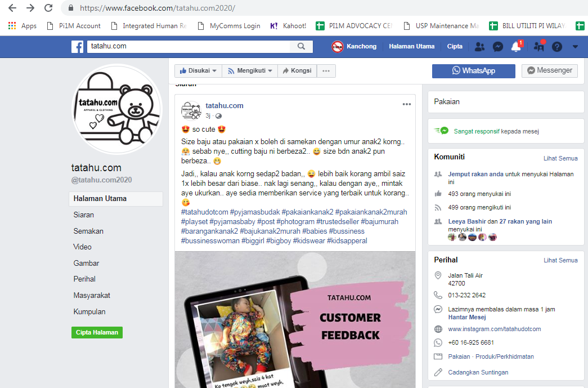The image size is (588, 388).
Task: Click the Cipta Halaman button
Action: 97,332
